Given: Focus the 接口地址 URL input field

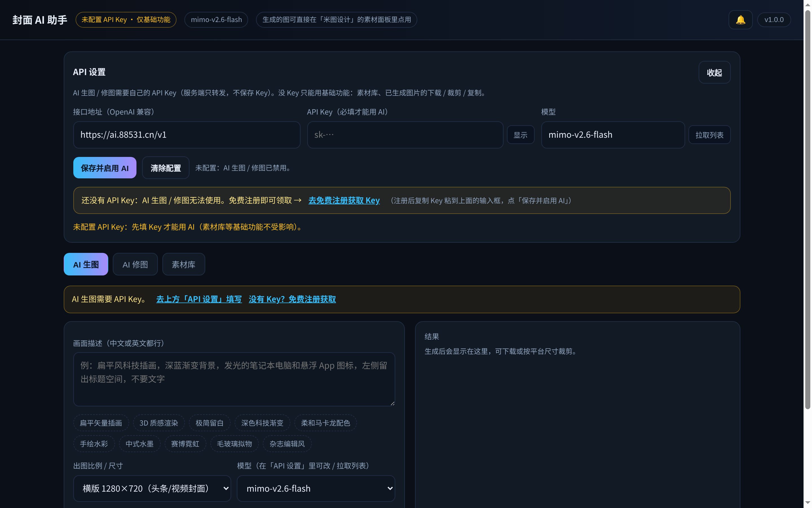Looking at the screenshot, I should pyautogui.click(x=187, y=135).
